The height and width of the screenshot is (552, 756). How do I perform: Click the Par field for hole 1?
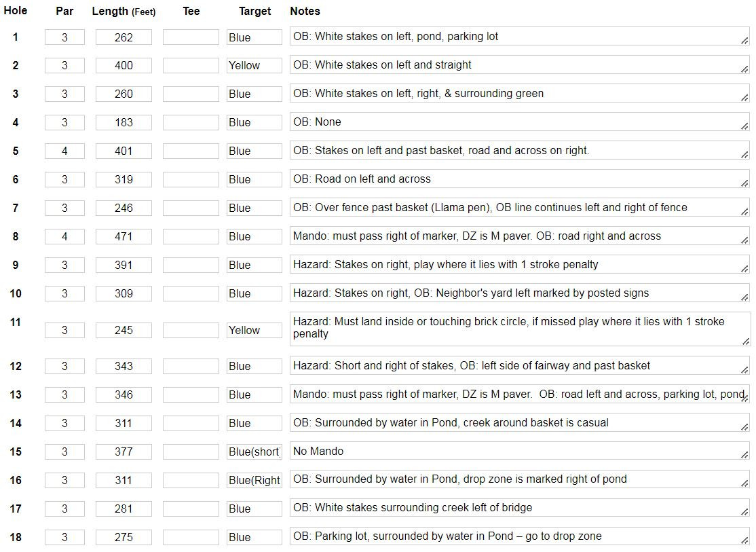point(64,37)
